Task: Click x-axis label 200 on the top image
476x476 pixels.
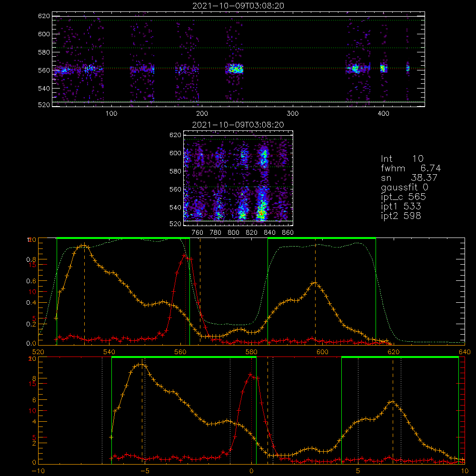Action: pos(202,114)
